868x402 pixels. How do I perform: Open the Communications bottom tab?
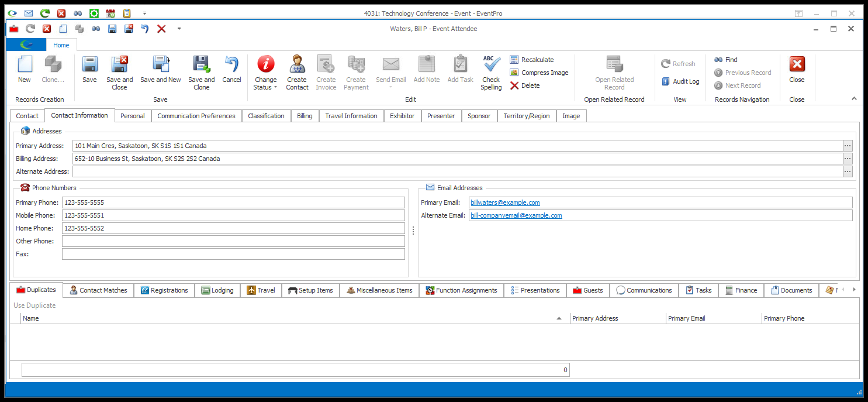(x=644, y=290)
